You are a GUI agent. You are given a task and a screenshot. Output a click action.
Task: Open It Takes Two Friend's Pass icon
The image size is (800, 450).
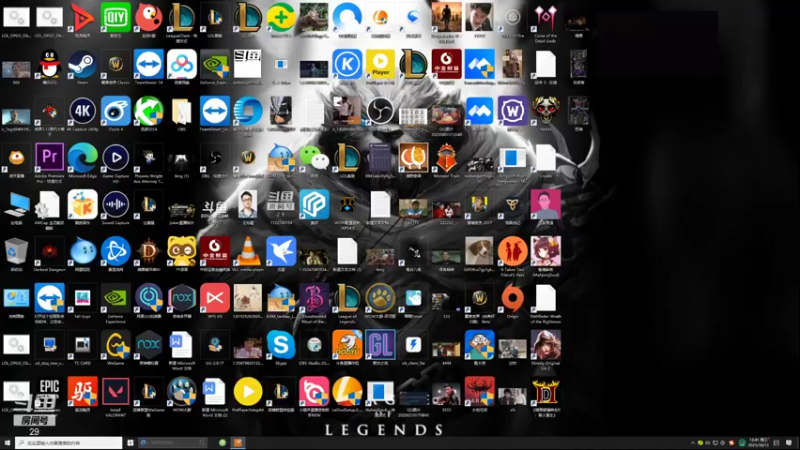512,251
